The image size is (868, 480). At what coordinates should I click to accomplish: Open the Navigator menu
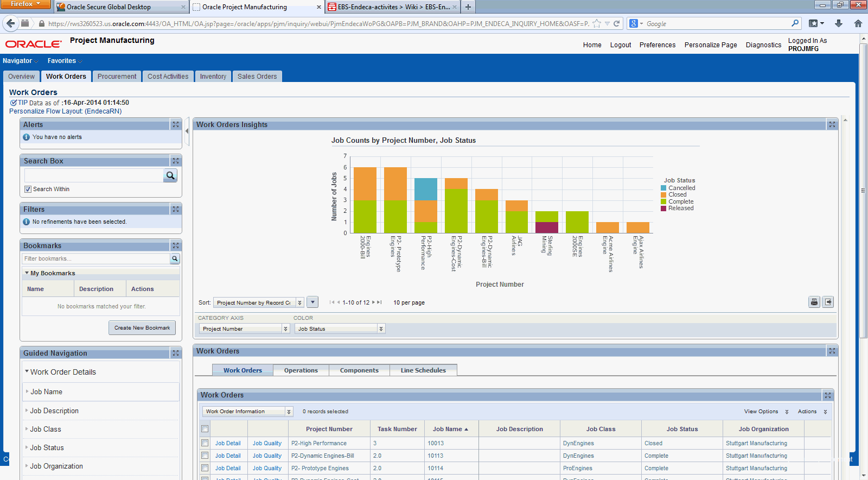coord(20,61)
